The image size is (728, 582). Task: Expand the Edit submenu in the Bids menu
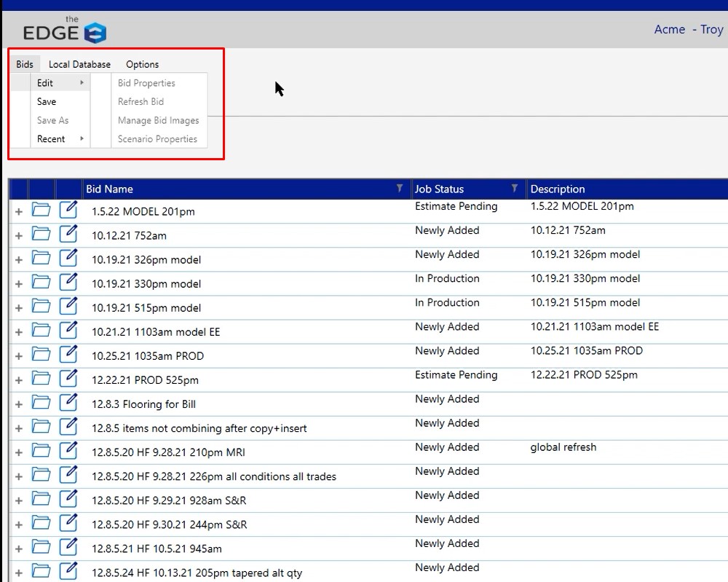click(45, 82)
